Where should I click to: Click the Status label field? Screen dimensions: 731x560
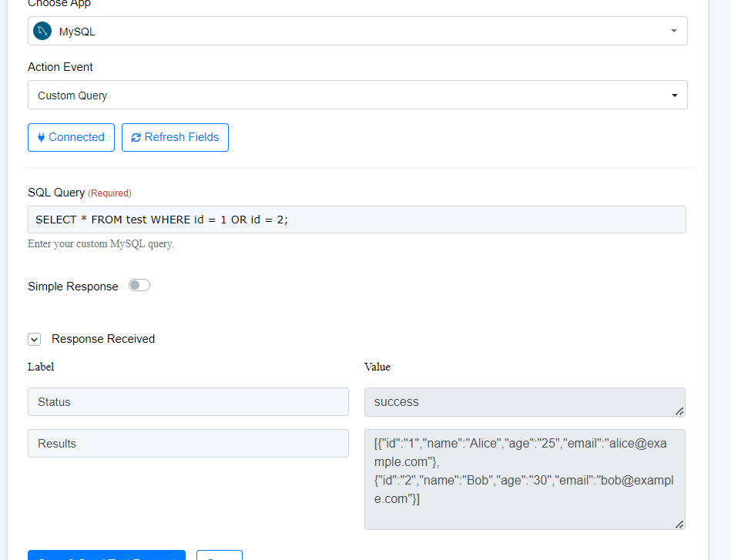click(188, 402)
